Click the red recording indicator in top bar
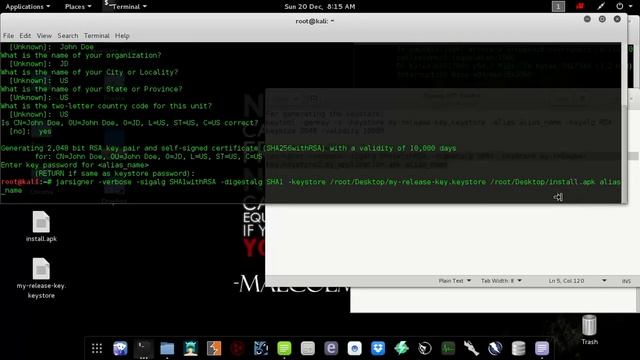The height and width of the screenshot is (360, 640). pyautogui.click(x=580, y=6)
